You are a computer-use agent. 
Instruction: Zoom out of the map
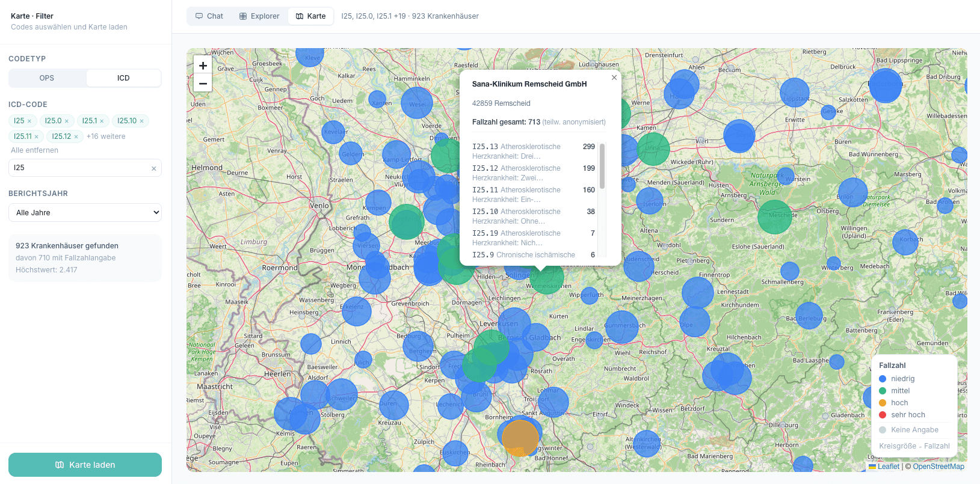tap(203, 84)
